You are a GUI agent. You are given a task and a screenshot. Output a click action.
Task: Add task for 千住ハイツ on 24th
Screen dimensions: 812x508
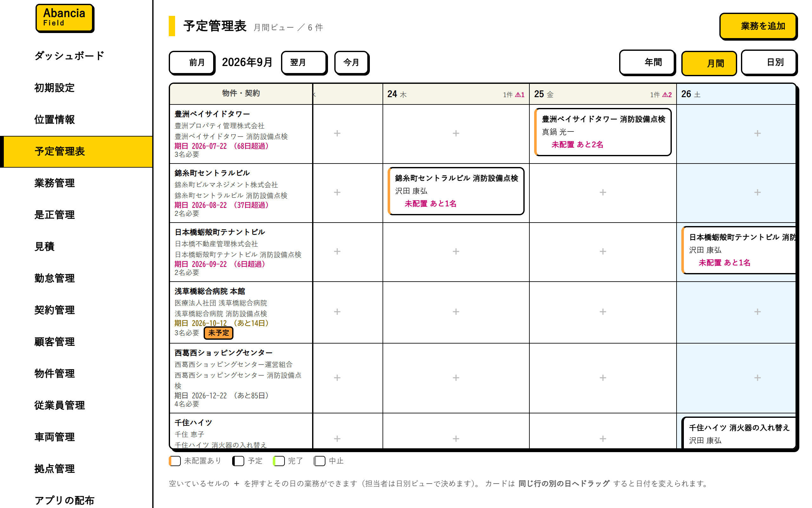(x=456, y=439)
